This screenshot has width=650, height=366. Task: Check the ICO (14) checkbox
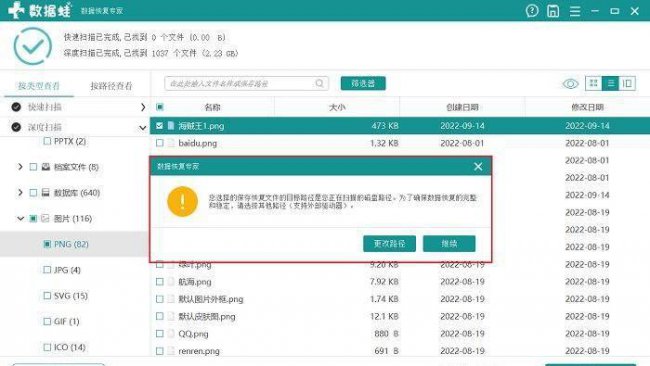coord(47,347)
